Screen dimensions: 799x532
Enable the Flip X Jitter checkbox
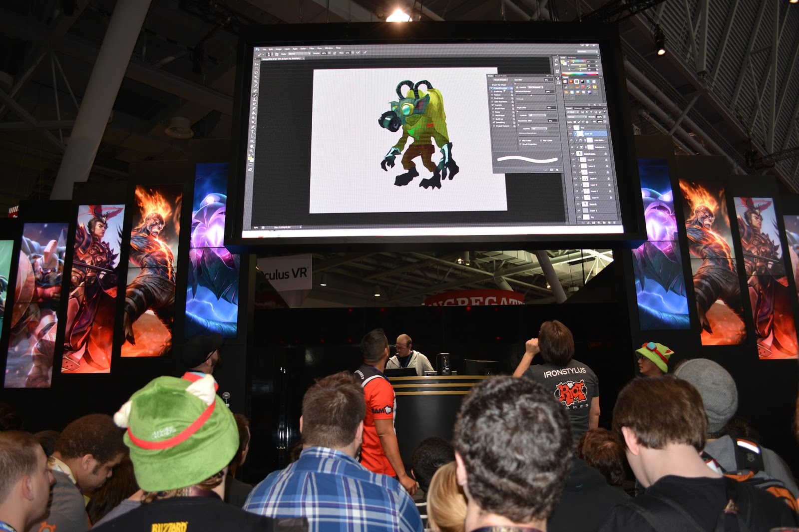pyautogui.click(x=521, y=140)
